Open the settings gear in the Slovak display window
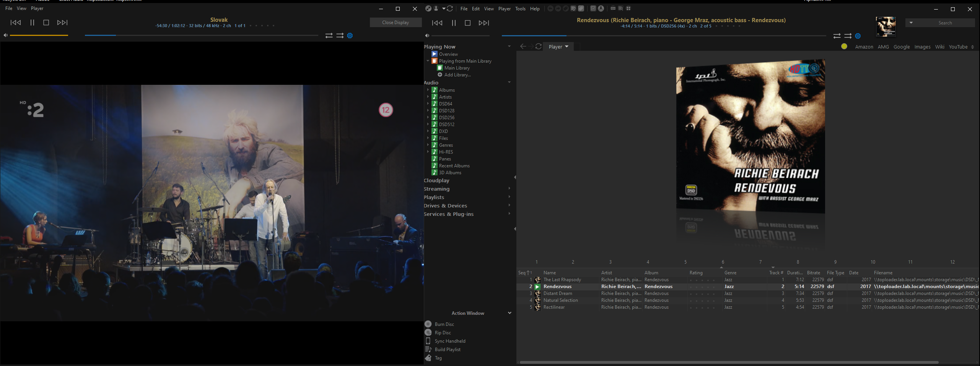The height and width of the screenshot is (366, 980). click(350, 36)
